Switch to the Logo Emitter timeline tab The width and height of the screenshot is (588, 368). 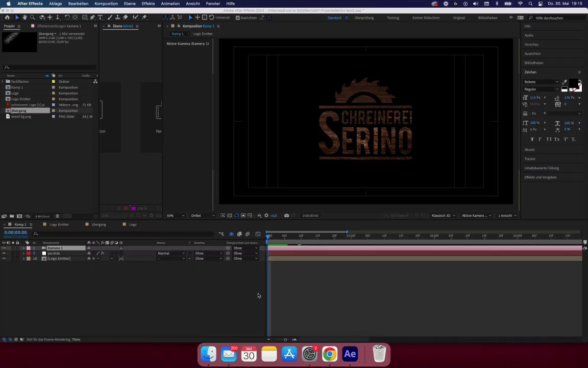59,224
